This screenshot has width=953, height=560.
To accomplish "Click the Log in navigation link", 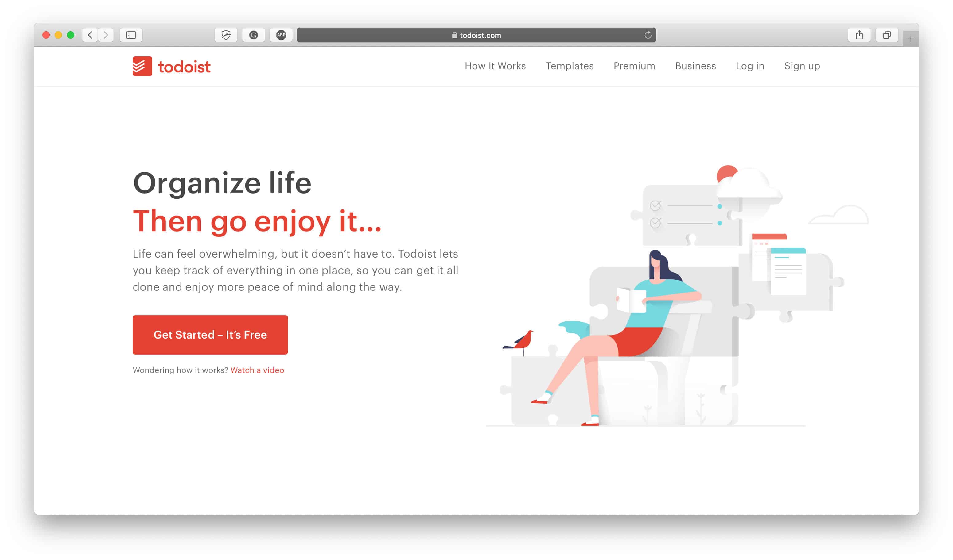I will point(749,66).
